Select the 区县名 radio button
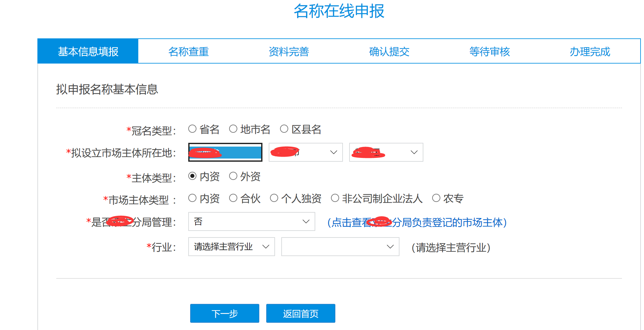This screenshot has height=330, width=644. click(x=284, y=129)
